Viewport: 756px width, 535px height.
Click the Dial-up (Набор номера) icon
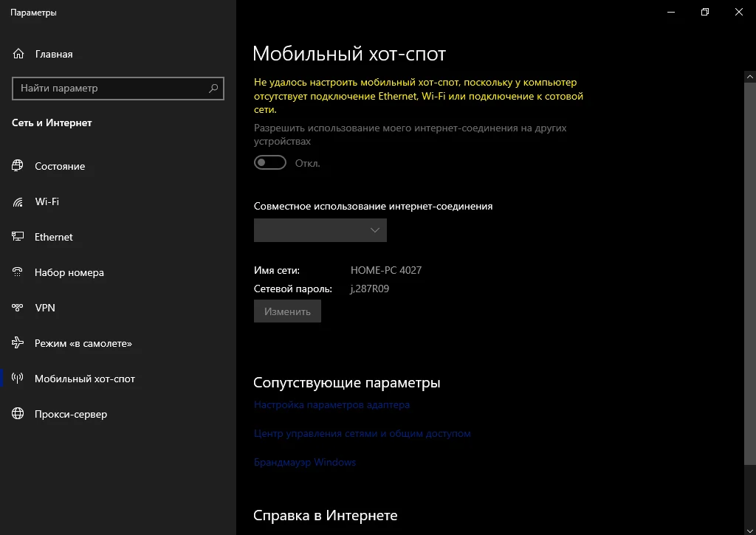tap(18, 272)
